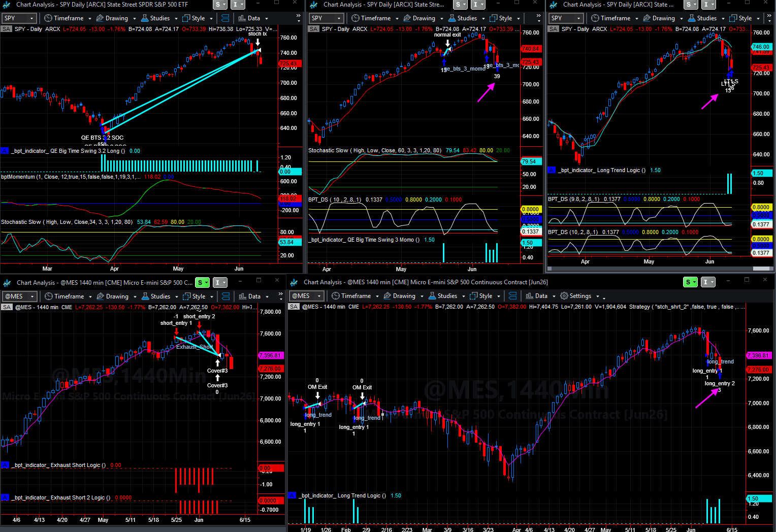
Task: Toggle green S symbol link in bottom-right chart
Action: [x=691, y=282]
